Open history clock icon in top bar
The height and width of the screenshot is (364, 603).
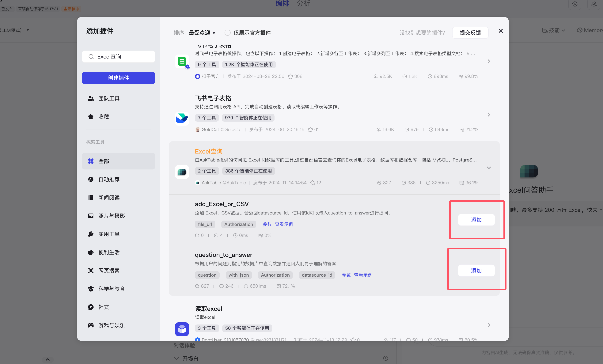pos(575,4)
